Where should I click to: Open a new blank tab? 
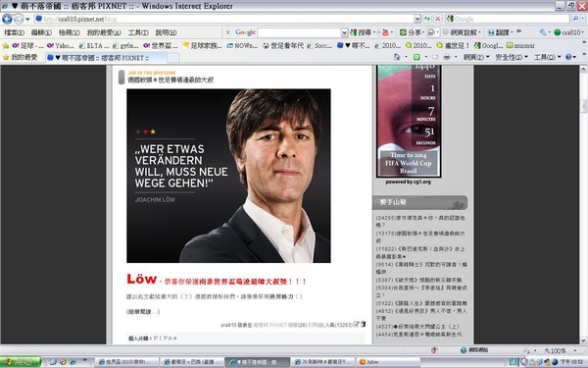pyautogui.click(x=172, y=58)
